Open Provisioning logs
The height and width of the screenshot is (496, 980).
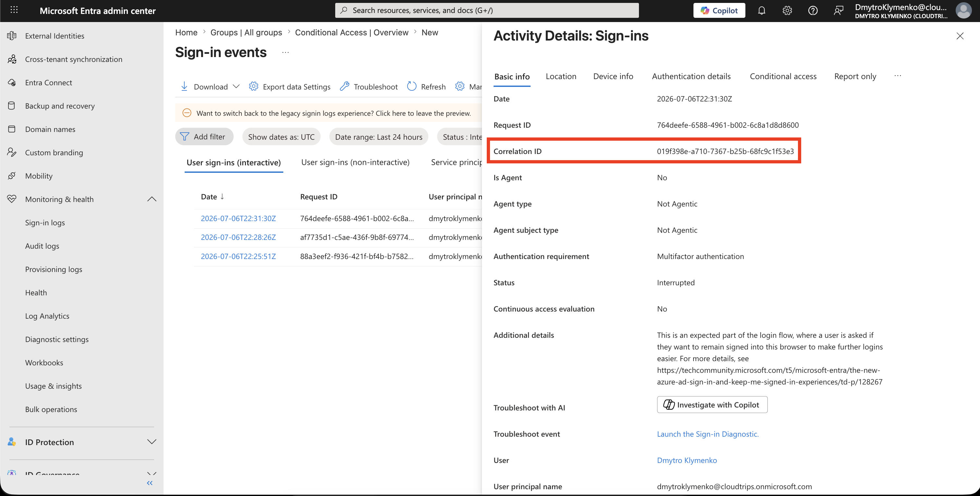coord(54,269)
